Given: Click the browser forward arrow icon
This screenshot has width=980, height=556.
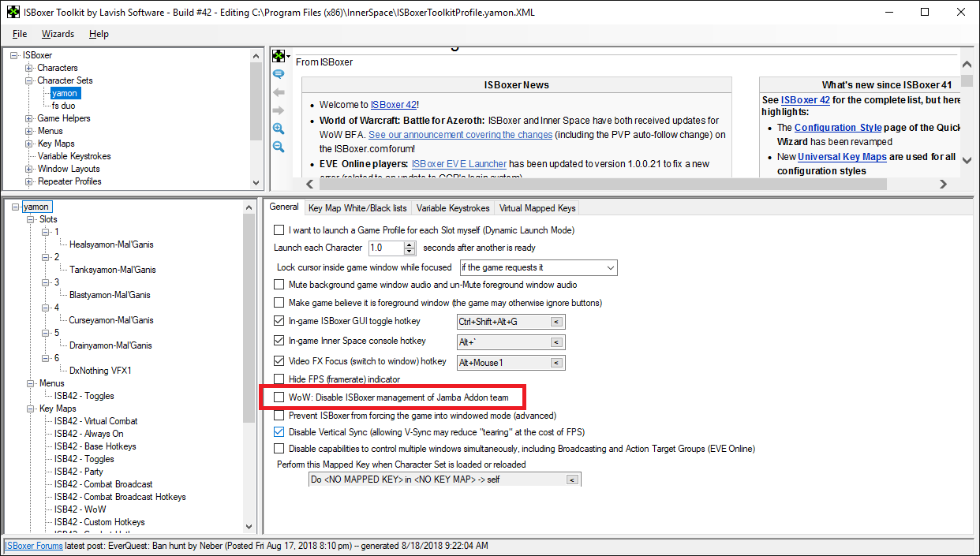Looking at the screenshot, I should pos(279,110).
